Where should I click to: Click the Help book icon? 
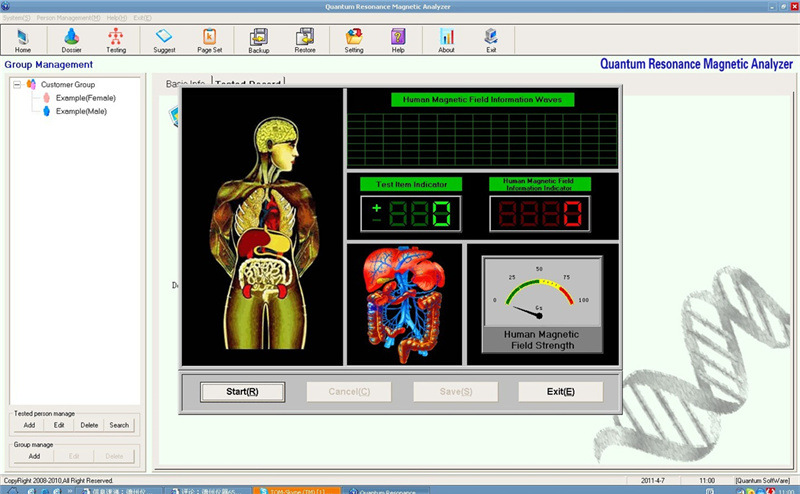click(398, 38)
